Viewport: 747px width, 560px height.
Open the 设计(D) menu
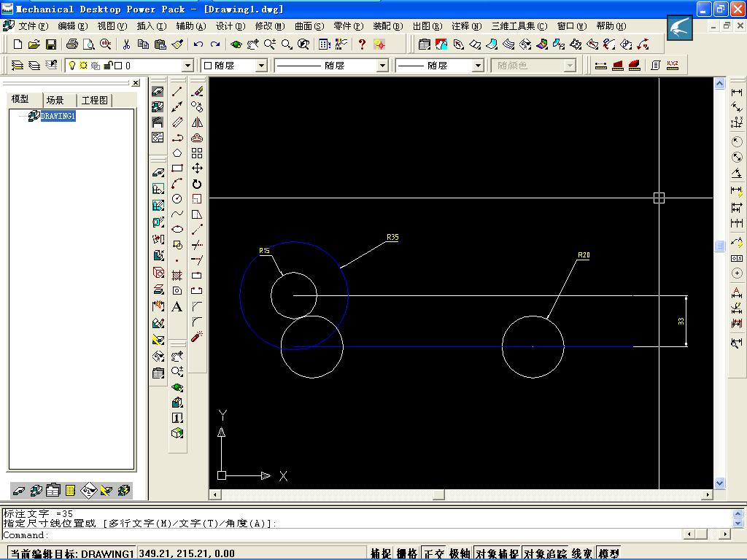[231, 26]
